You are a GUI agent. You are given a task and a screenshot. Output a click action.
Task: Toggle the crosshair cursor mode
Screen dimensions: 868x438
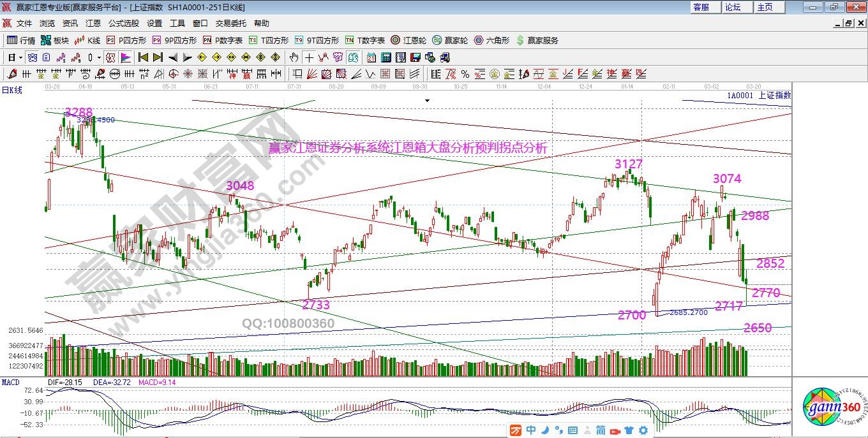click(309, 57)
